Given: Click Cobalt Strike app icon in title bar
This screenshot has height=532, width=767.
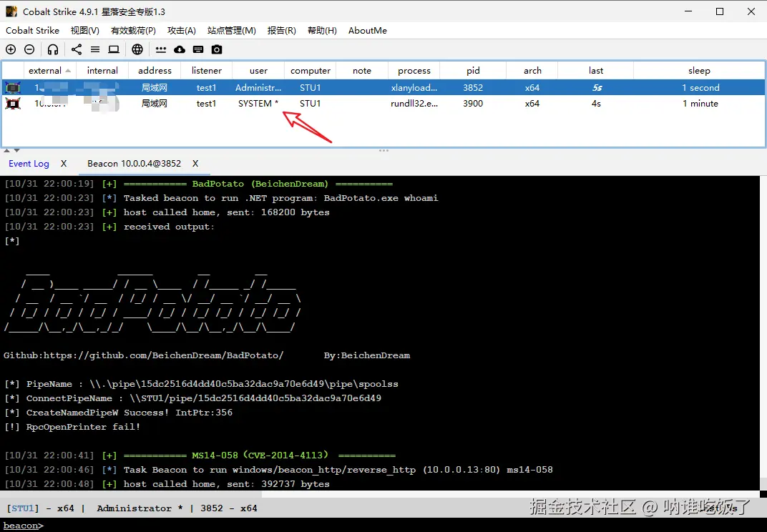Looking at the screenshot, I should click(x=11, y=11).
